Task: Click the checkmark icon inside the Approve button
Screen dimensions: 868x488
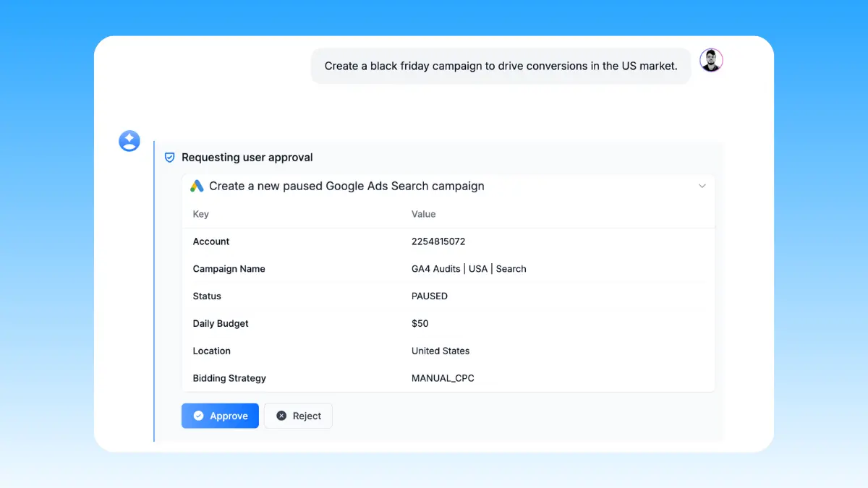Action: 198,416
